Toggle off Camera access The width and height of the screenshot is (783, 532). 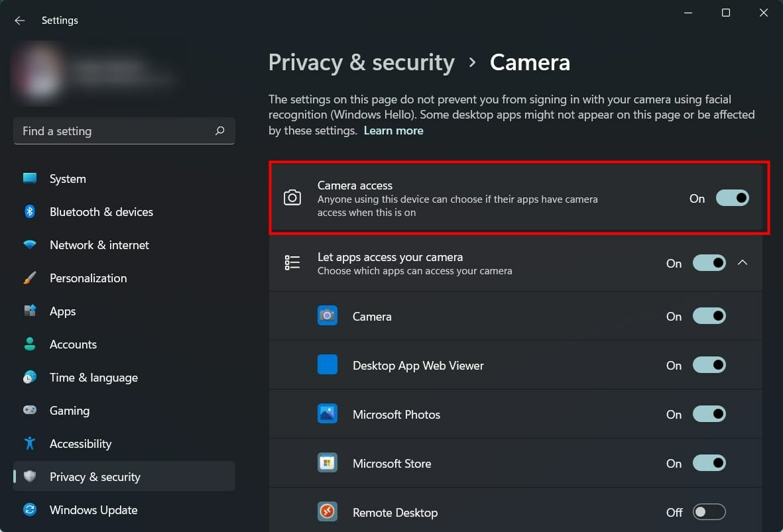tap(732, 197)
